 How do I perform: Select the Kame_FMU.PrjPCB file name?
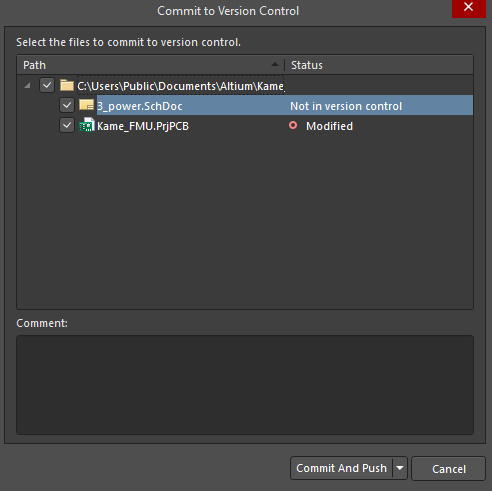(x=143, y=126)
